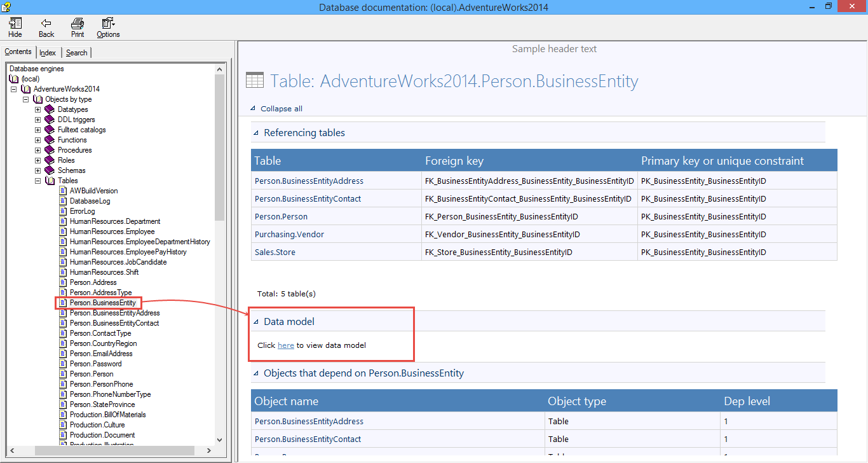
Task: Select Person.EmailAddress in the tree
Action: pos(101,354)
